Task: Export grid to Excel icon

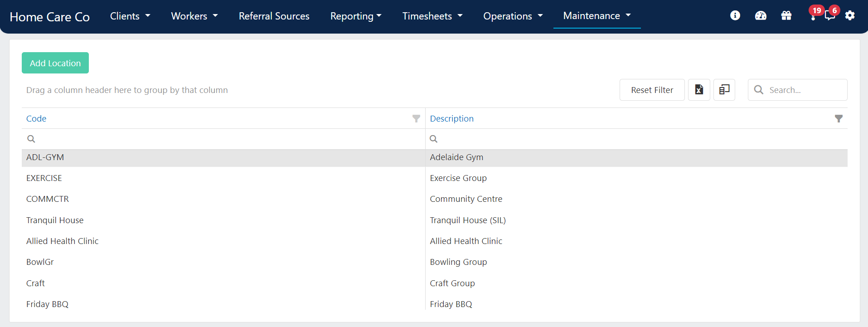Action: 699,90
